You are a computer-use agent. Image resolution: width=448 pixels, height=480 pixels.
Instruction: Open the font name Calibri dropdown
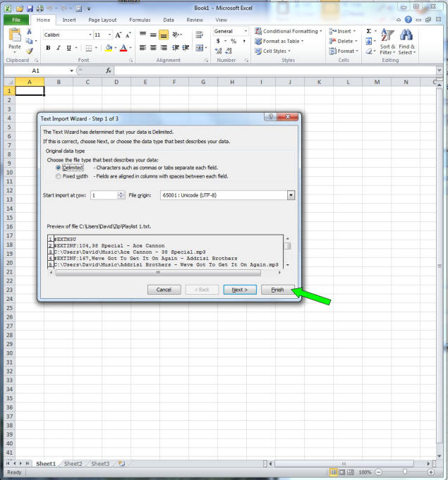[90, 35]
